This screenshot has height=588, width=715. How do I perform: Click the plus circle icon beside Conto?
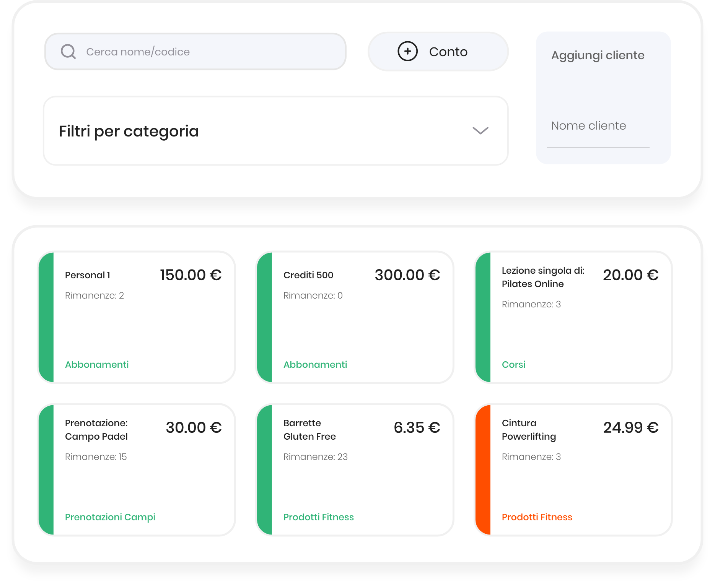pyautogui.click(x=407, y=51)
